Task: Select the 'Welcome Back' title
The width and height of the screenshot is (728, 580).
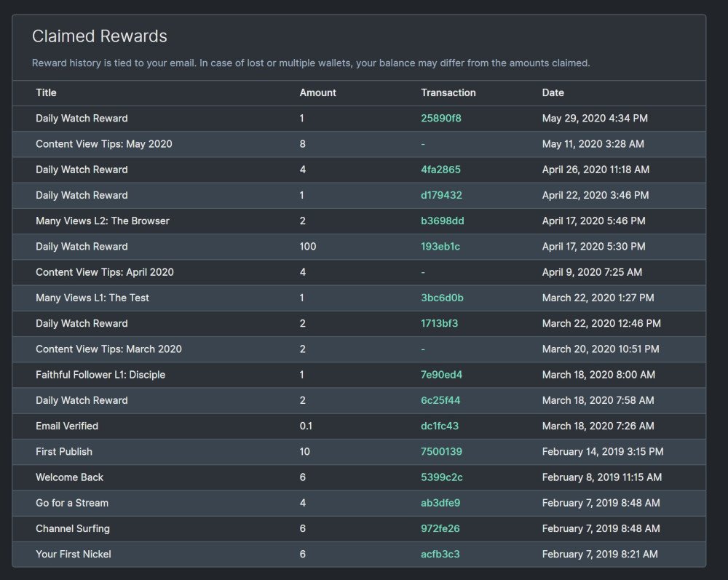Action: pos(69,477)
